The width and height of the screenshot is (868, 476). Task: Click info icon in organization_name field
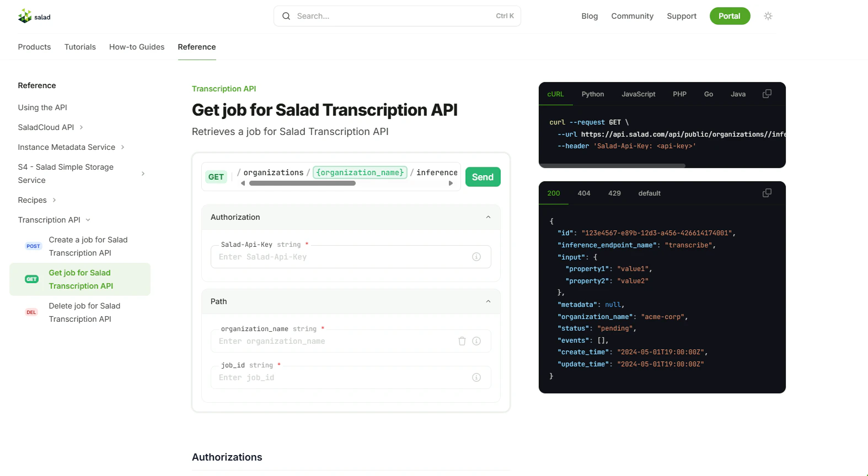tap(476, 341)
